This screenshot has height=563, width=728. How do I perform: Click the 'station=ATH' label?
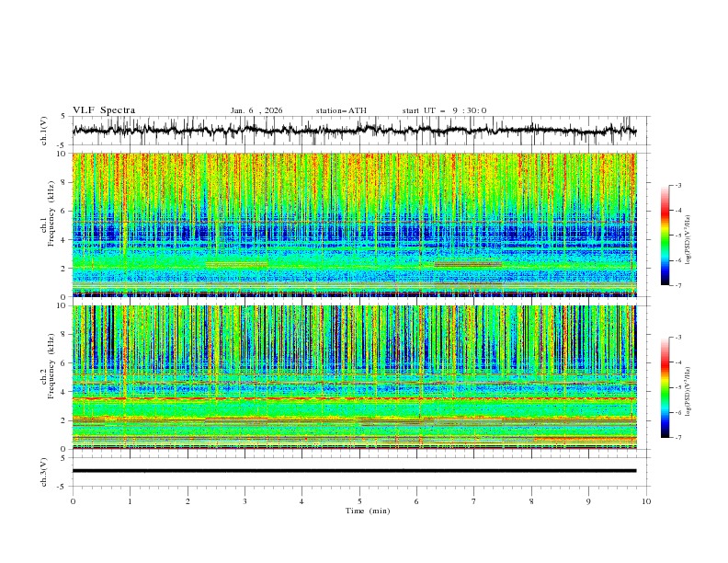341,110
